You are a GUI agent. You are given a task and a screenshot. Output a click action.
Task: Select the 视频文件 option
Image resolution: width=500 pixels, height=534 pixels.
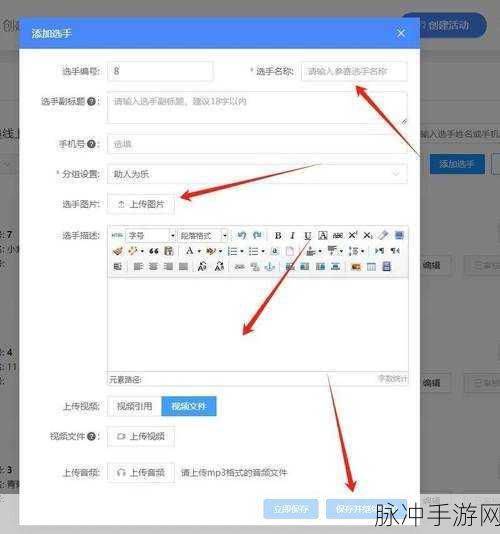(189, 406)
